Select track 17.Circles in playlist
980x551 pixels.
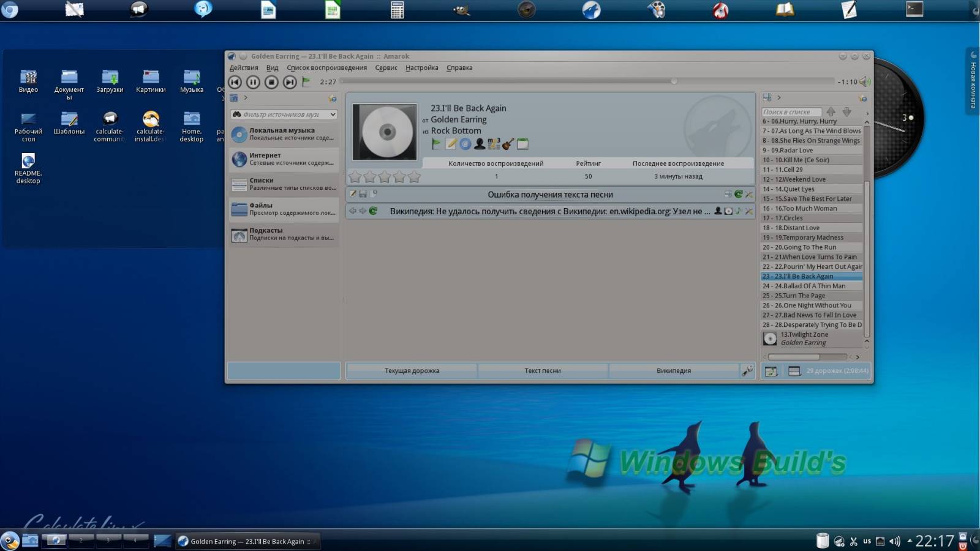point(812,218)
